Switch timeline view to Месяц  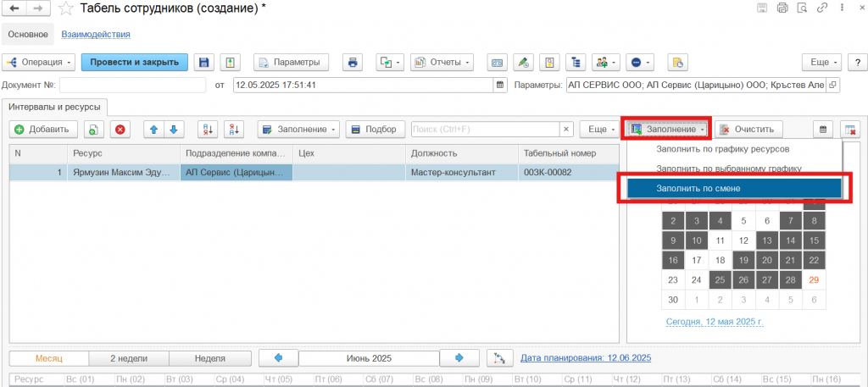pyautogui.click(x=48, y=357)
